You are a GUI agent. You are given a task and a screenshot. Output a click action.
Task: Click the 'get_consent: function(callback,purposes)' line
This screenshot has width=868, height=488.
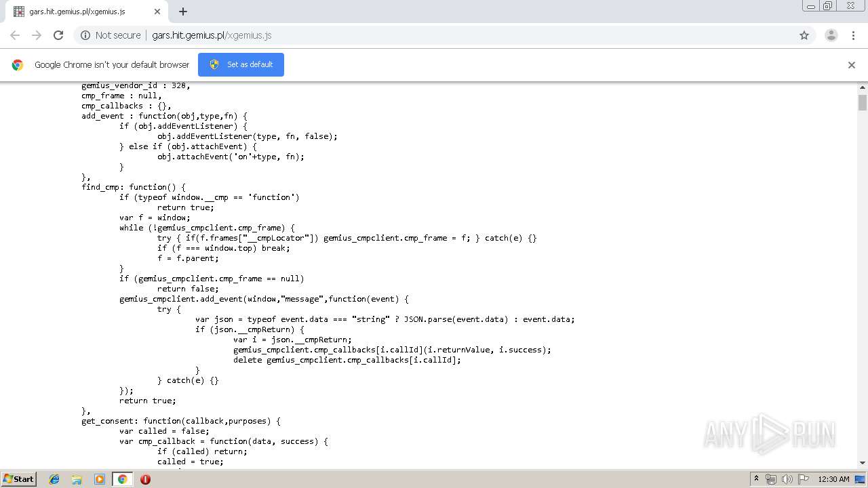click(x=181, y=421)
